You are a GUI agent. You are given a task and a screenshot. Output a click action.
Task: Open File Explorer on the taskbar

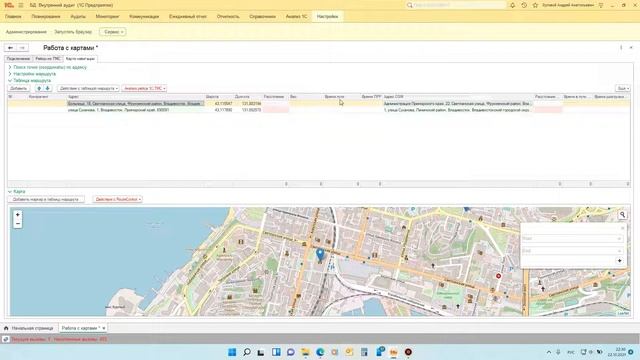click(305, 352)
